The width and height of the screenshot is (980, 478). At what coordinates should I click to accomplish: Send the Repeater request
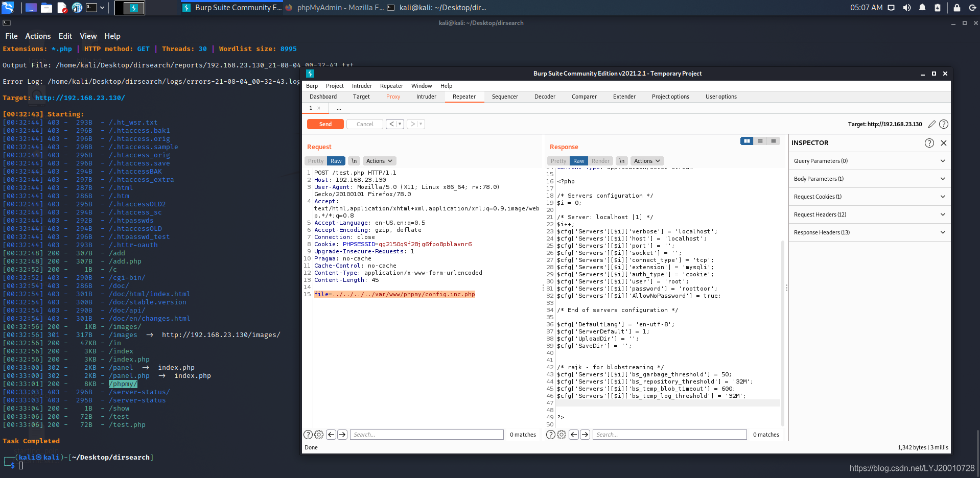click(x=325, y=124)
